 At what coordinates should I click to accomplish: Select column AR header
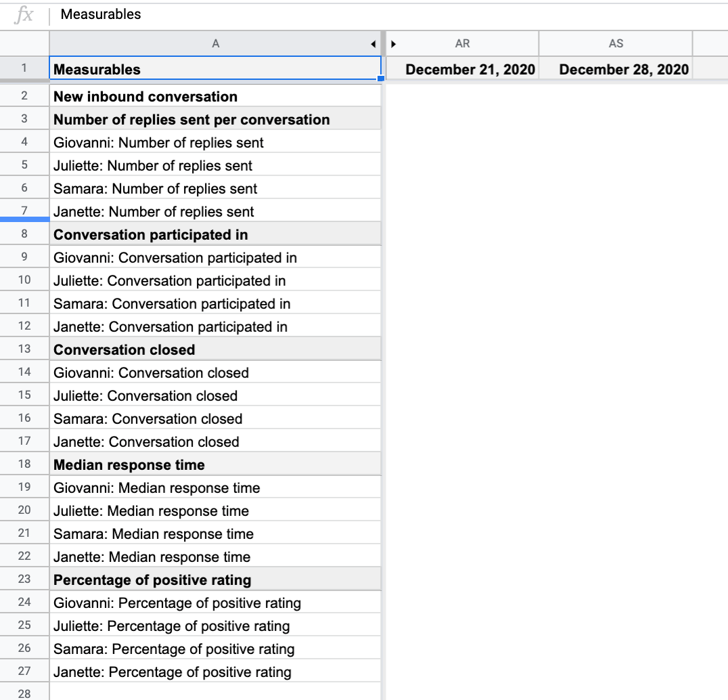(x=462, y=43)
